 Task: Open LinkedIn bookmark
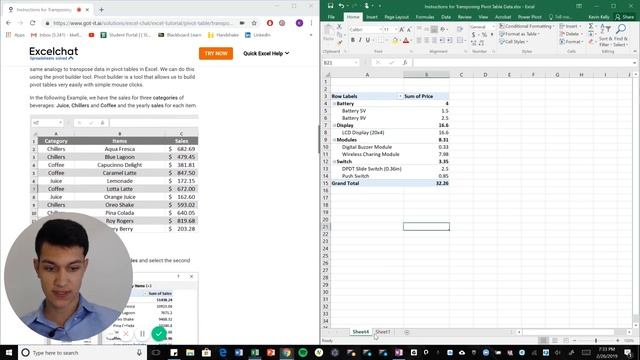pyautogui.click(x=258, y=35)
